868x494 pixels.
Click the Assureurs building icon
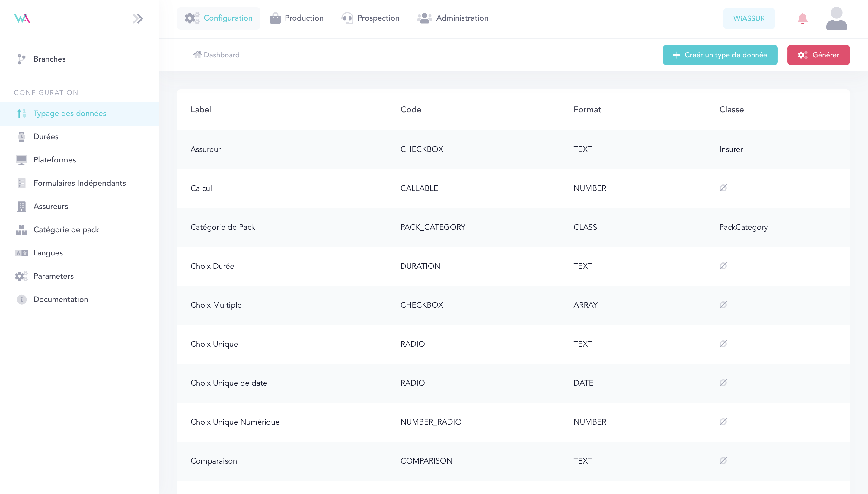tap(21, 206)
